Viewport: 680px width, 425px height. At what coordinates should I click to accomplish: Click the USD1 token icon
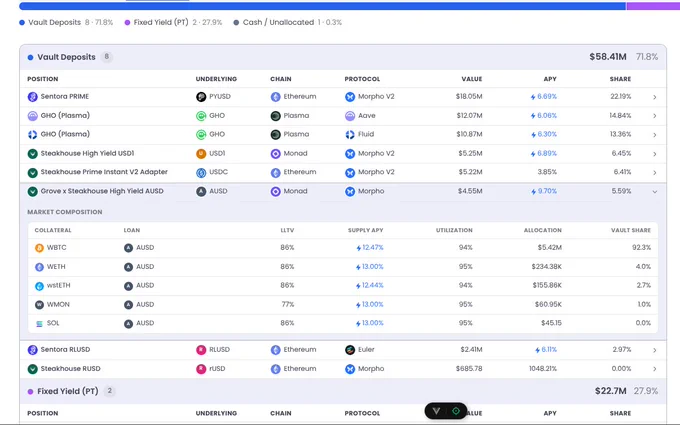tap(201, 154)
